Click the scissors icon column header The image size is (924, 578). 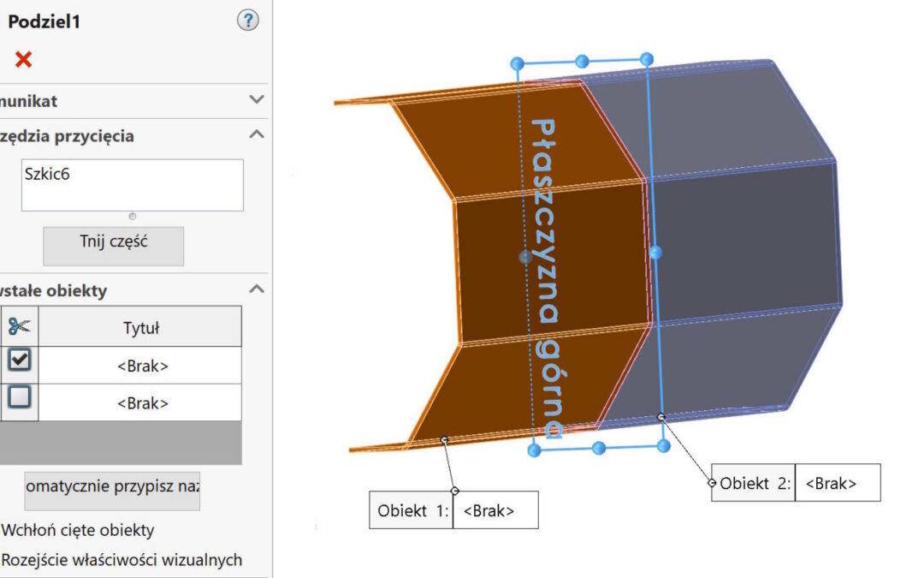(18, 326)
